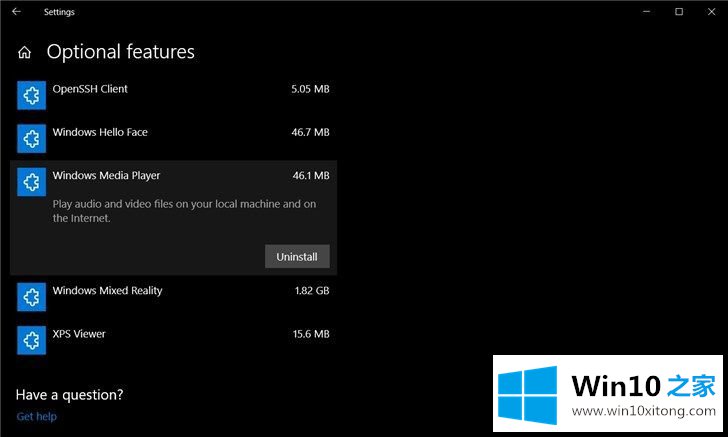Close the Settings window
This screenshot has width=728, height=437.
click(x=711, y=12)
